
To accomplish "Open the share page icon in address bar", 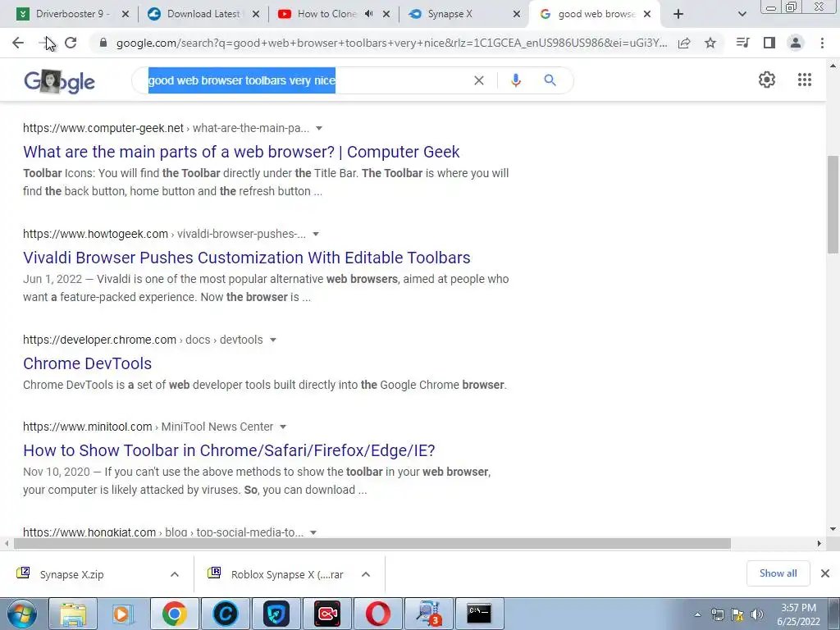I will pos(684,43).
